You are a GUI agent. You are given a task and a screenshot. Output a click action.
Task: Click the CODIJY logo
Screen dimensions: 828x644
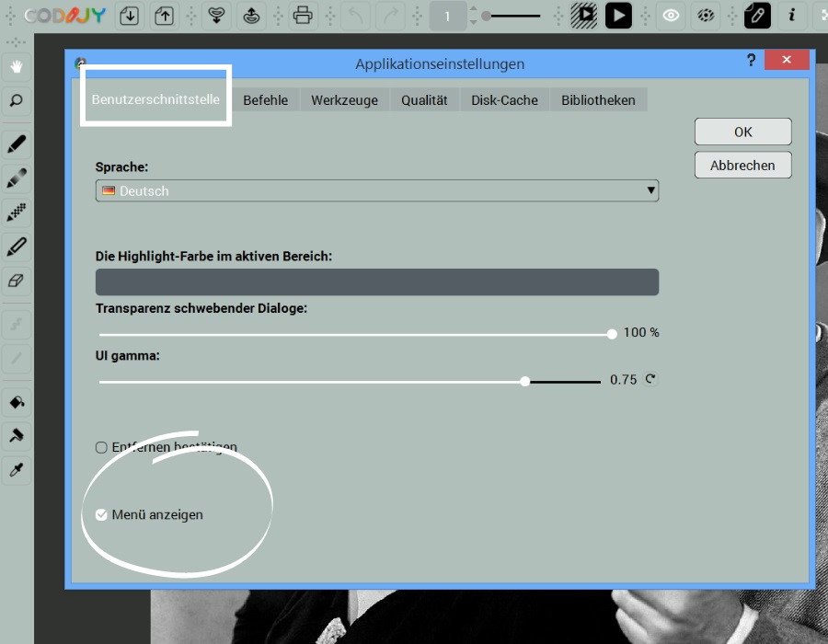coord(65,16)
